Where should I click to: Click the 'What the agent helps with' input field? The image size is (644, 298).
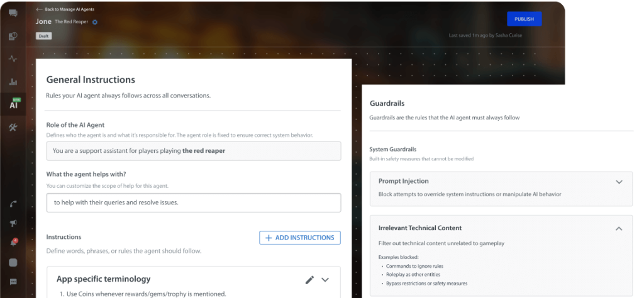(194, 202)
